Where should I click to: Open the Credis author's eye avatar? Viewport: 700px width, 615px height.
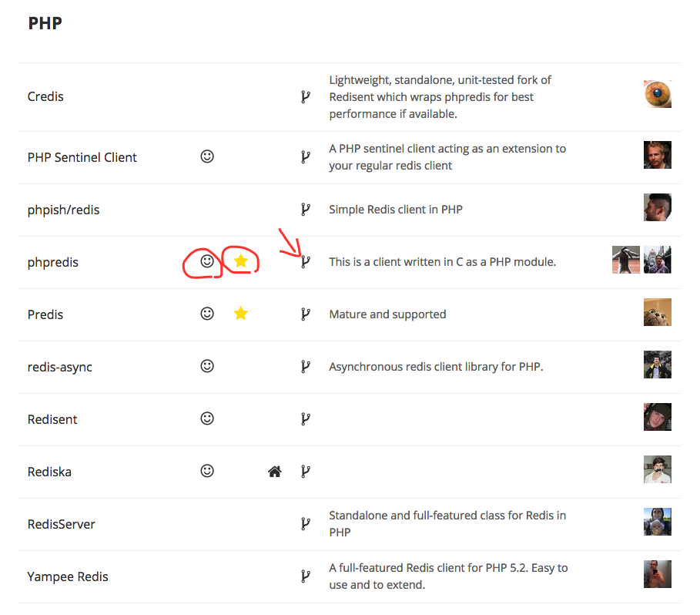[657, 94]
